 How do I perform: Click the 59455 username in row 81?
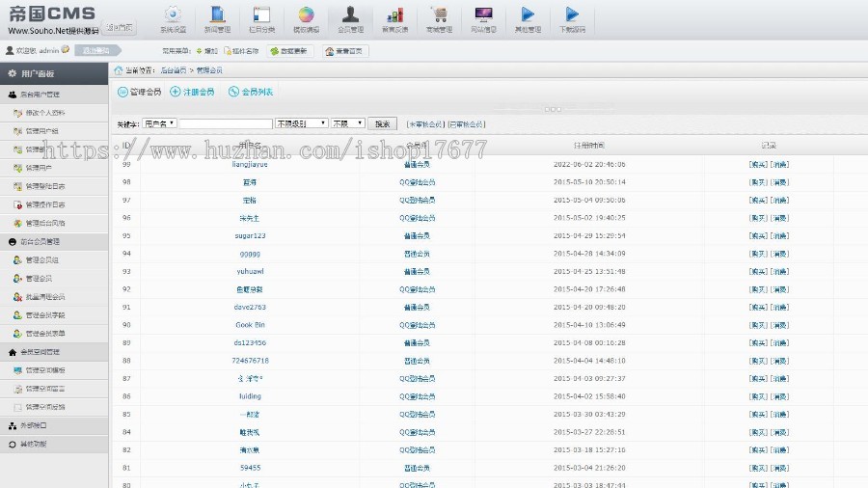pyautogui.click(x=250, y=468)
